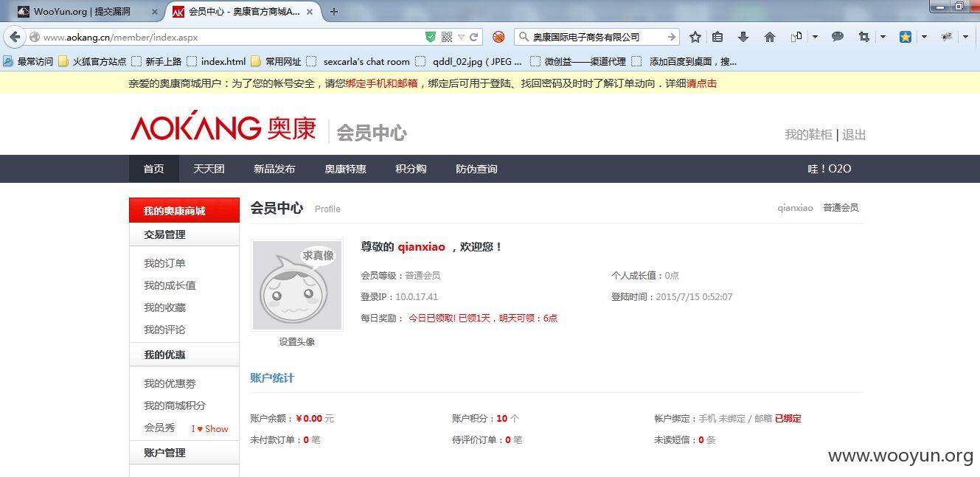Show bookmarks list icon

tap(717, 37)
